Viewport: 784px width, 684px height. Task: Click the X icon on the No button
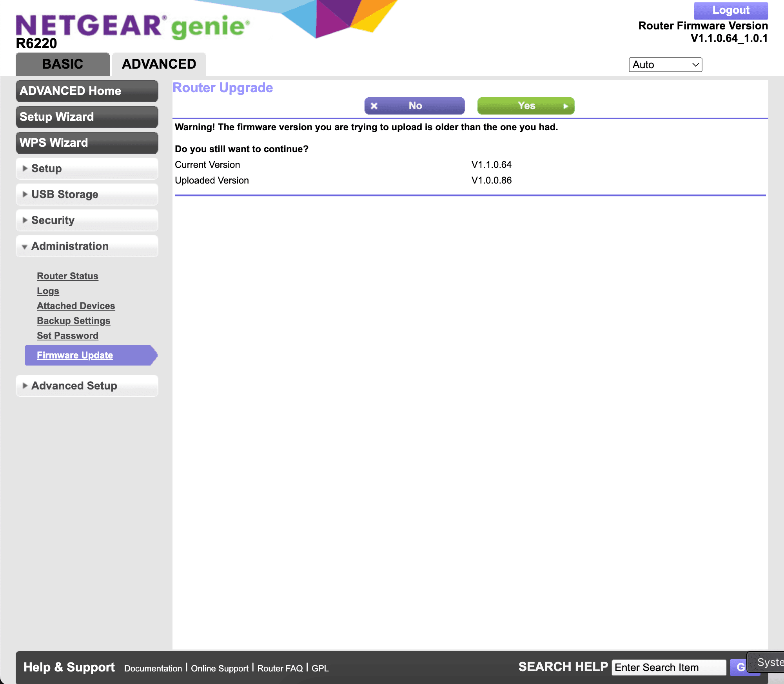(374, 106)
